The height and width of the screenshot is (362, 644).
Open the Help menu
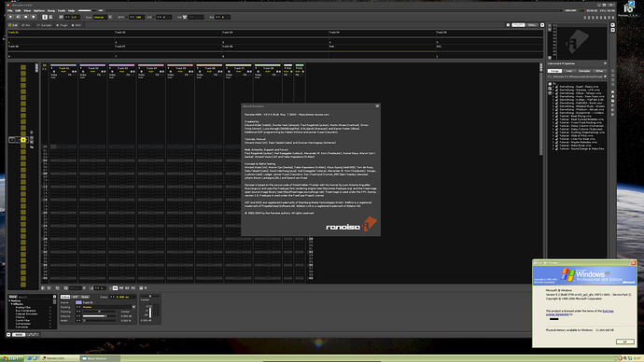(x=71, y=10)
